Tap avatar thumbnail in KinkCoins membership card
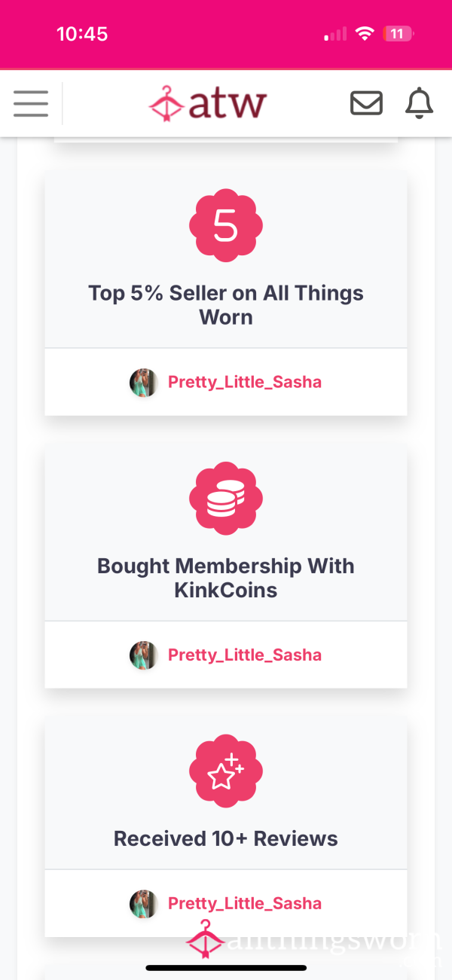Image resolution: width=452 pixels, height=980 pixels. click(143, 655)
